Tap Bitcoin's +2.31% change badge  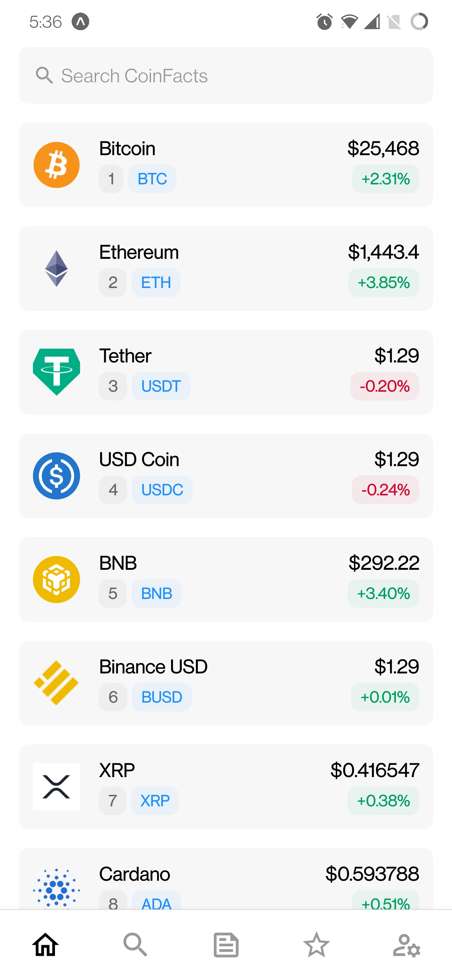tap(385, 179)
